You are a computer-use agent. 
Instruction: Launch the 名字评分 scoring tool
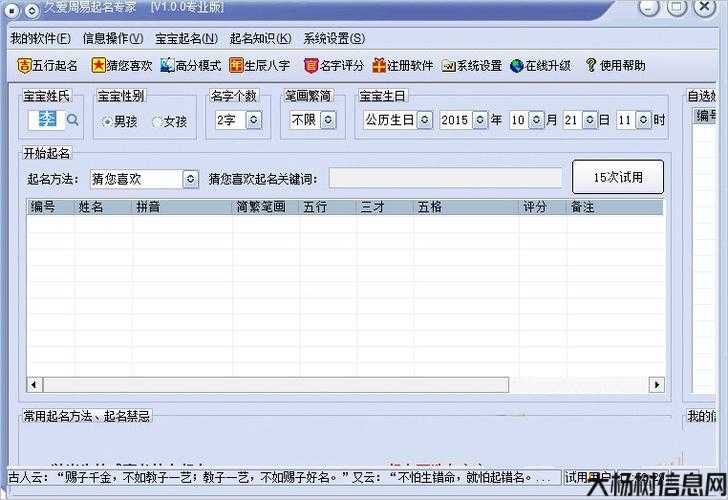point(333,65)
